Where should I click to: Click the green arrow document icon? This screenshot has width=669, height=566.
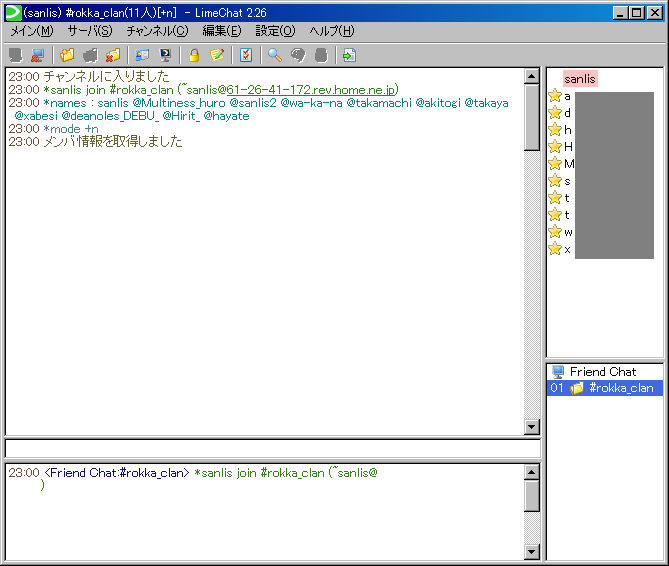tap(349, 55)
